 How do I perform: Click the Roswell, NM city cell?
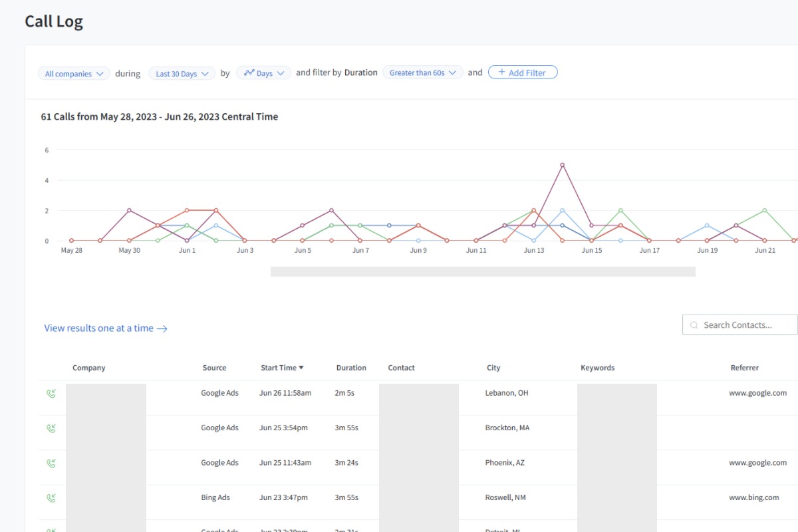pos(505,497)
